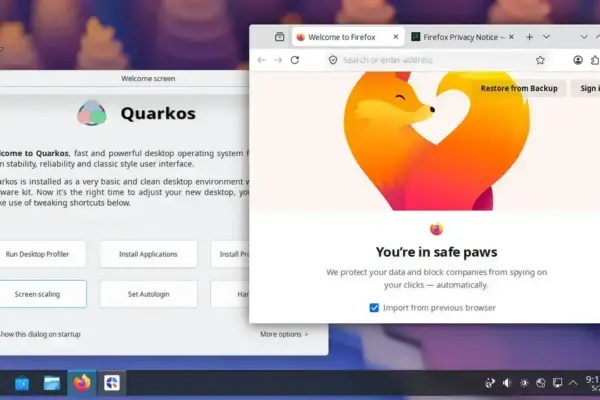Open the file manager taskbar icon
Image resolution: width=600 pixels, height=400 pixels.
(52, 383)
